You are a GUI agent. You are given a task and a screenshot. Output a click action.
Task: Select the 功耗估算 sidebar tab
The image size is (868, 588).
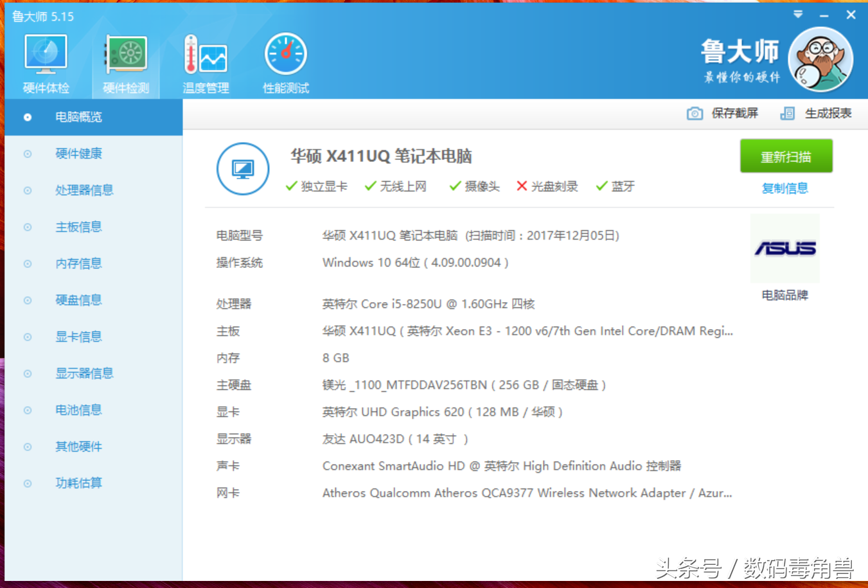click(x=94, y=483)
